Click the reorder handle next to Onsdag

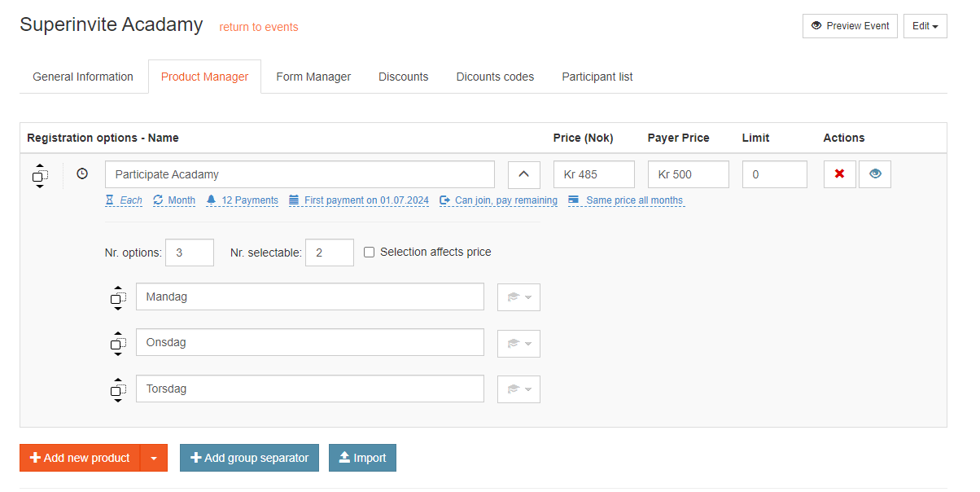118,344
